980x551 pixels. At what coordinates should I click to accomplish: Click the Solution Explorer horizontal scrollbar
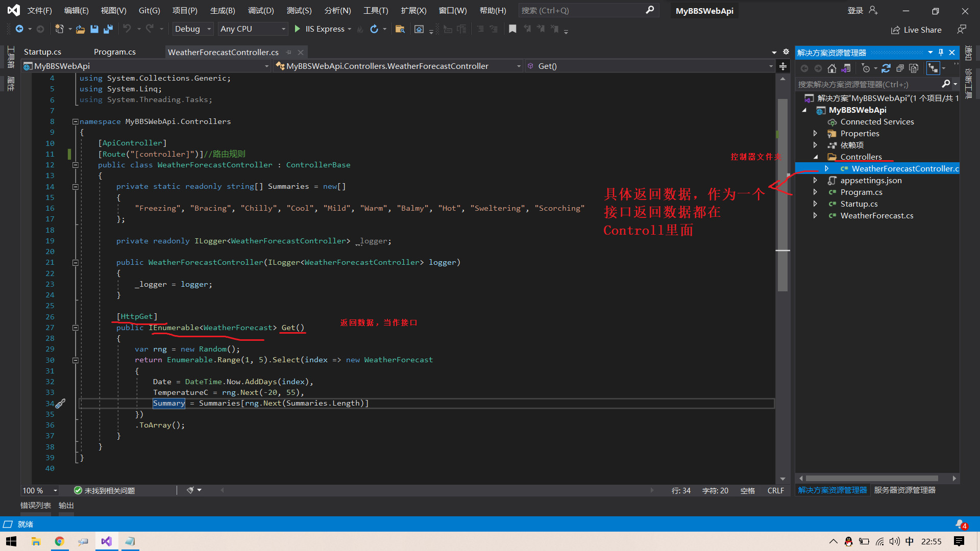[x=872, y=478]
